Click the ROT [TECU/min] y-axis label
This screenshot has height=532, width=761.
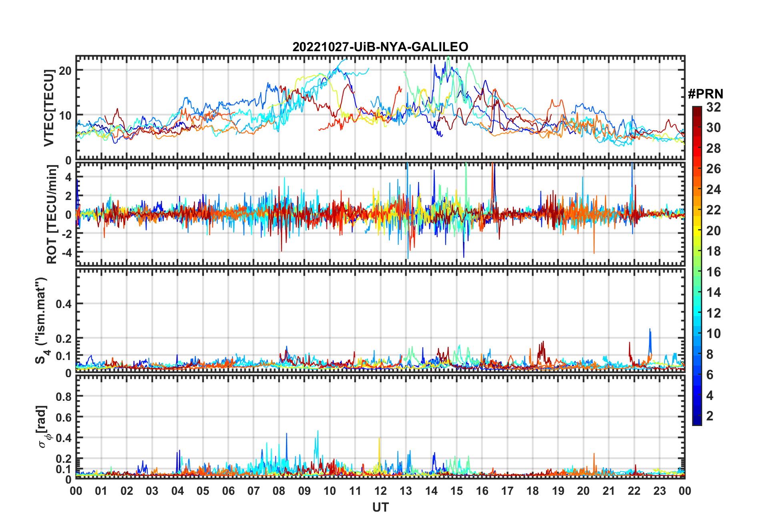[x=52, y=214]
